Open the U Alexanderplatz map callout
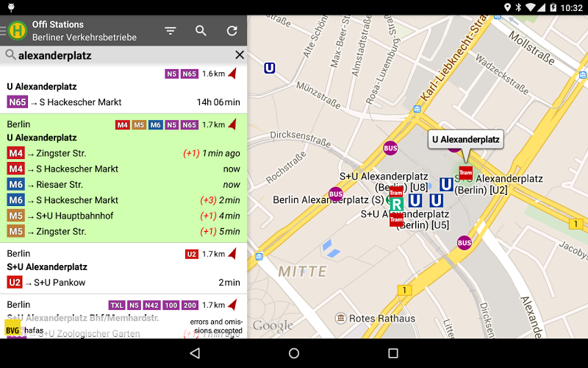Screen dimensions: 588x368 (465, 139)
